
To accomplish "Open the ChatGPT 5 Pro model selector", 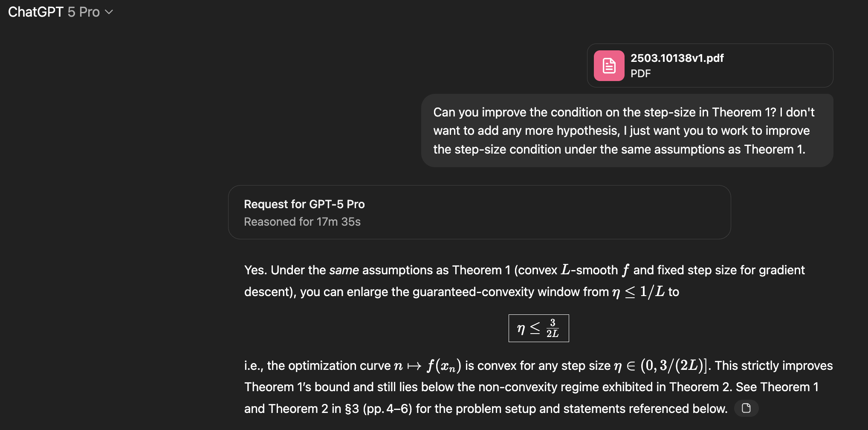I will click(x=61, y=12).
